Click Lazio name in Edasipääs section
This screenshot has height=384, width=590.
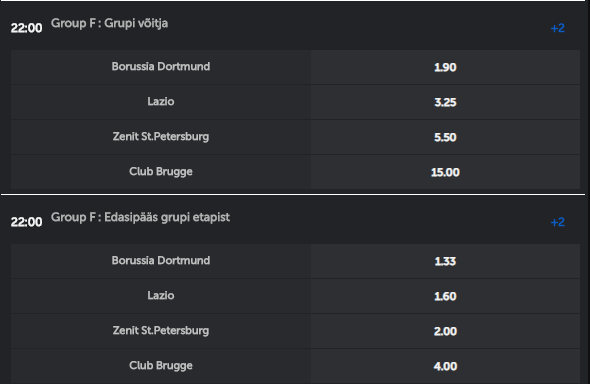coord(161,296)
